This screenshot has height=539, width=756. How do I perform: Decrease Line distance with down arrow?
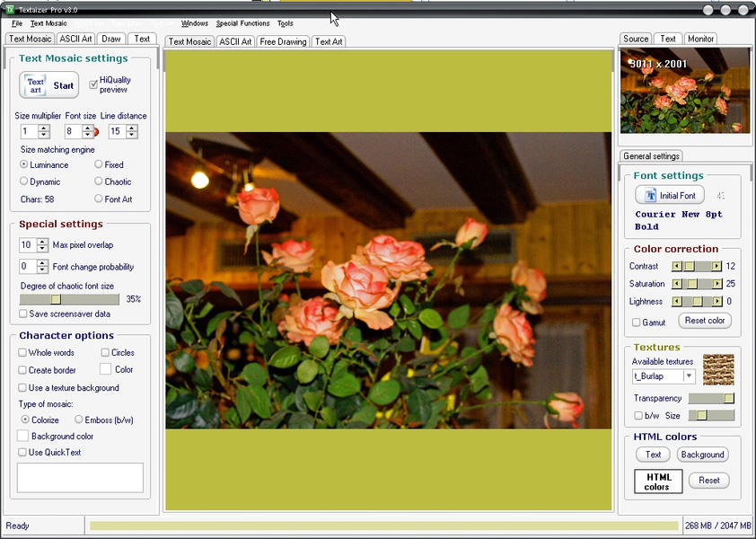pos(132,136)
